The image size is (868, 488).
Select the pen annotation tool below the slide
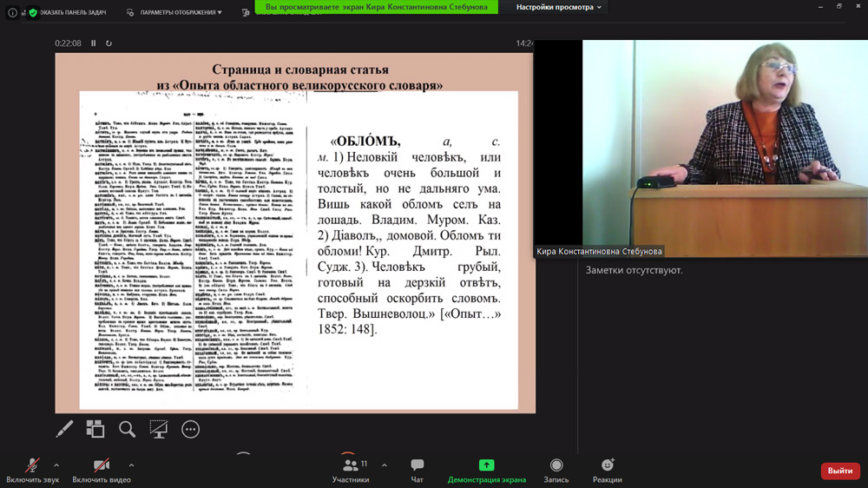pyautogui.click(x=64, y=429)
